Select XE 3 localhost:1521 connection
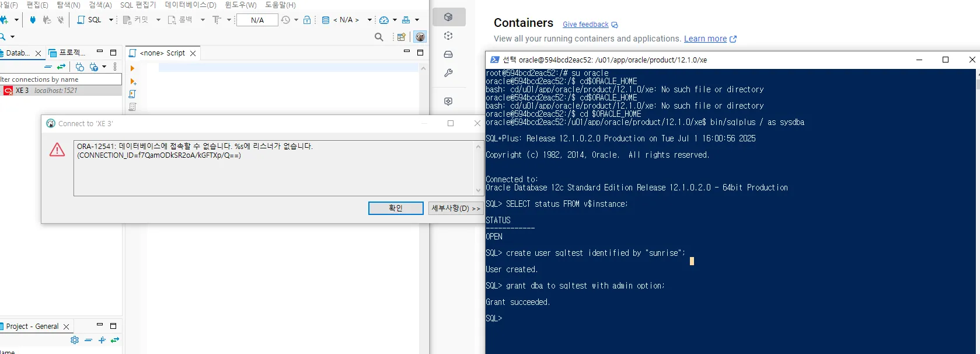 pos(61,91)
